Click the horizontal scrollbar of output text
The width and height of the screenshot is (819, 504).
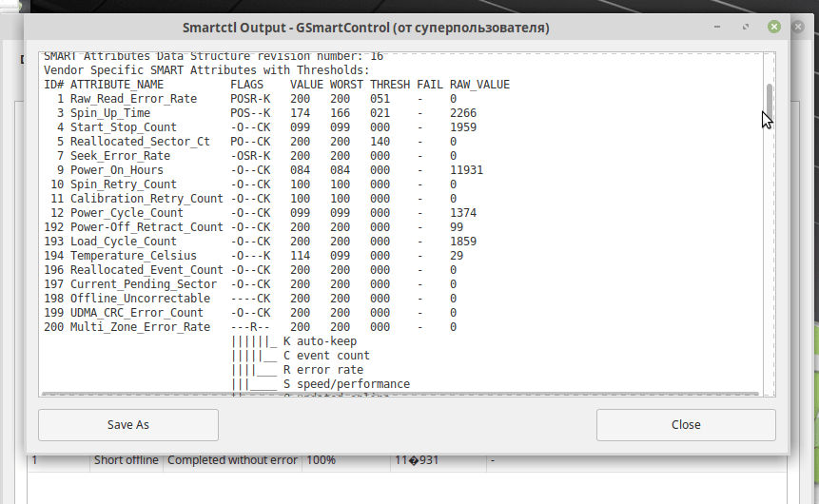coord(400,395)
